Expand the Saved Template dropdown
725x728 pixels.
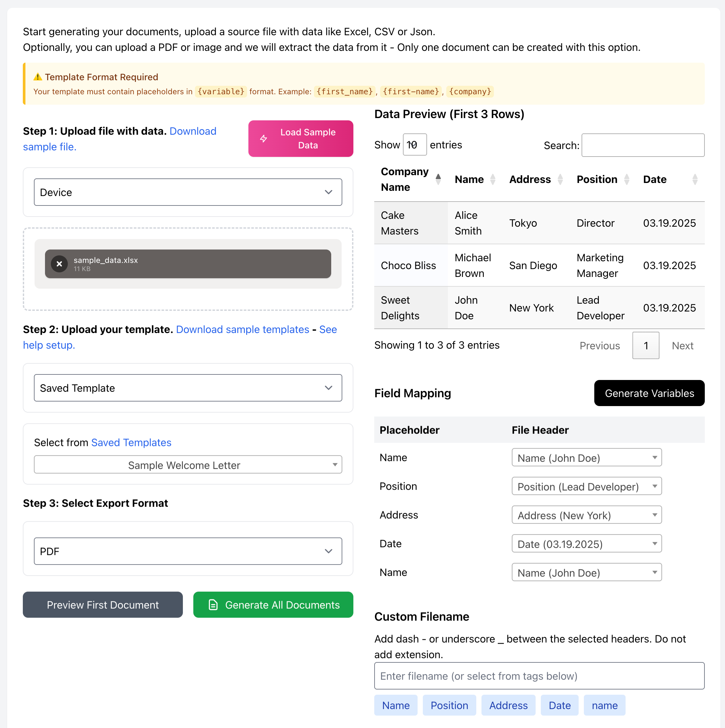point(188,388)
